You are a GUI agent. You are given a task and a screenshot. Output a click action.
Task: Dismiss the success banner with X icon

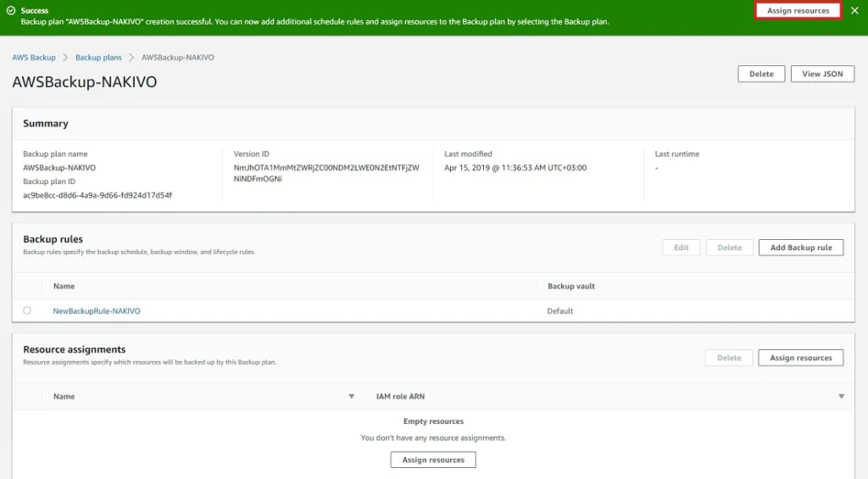point(854,11)
